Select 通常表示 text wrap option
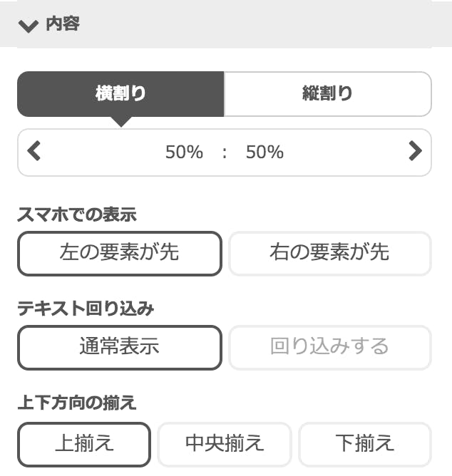Image resolution: width=452 pixels, height=476 pixels. [x=120, y=347]
